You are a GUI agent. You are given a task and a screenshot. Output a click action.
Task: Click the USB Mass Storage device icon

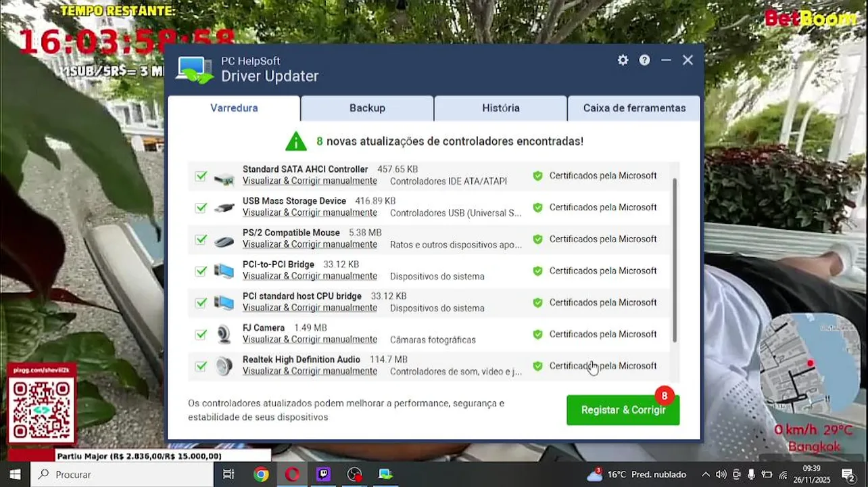[224, 208]
